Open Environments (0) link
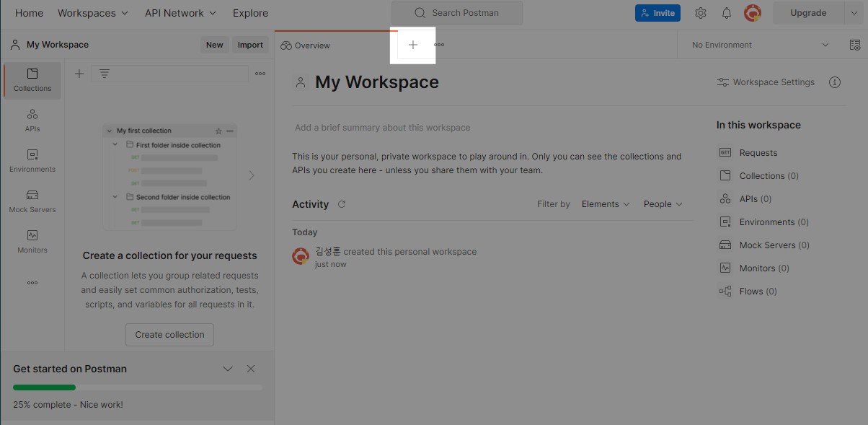Image resolution: width=868 pixels, height=425 pixels. pyautogui.click(x=764, y=222)
